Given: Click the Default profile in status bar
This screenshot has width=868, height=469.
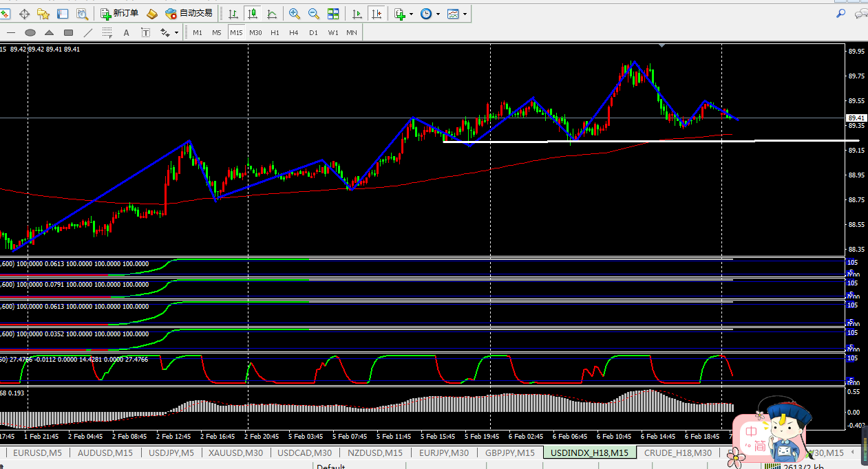Looking at the screenshot, I should (330, 467).
